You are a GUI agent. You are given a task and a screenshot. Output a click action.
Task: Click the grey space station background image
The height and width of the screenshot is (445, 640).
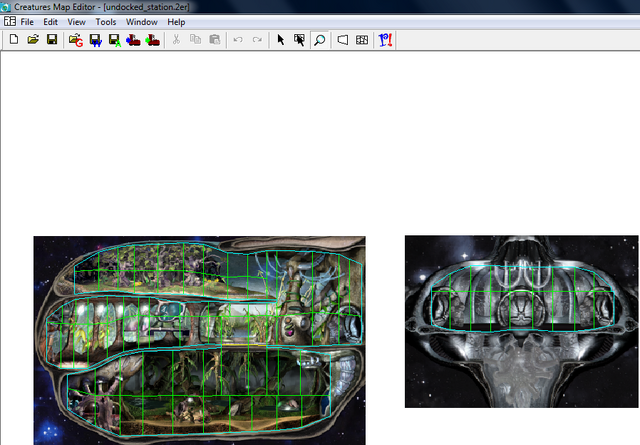(x=522, y=321)
